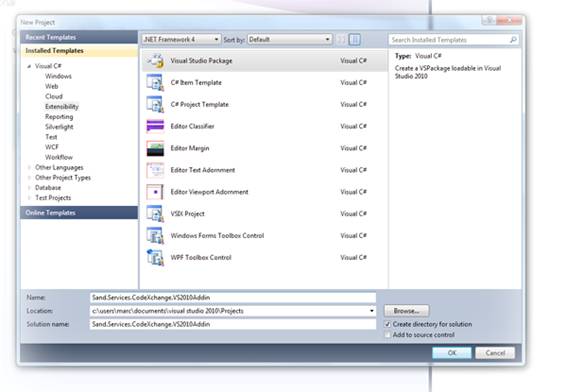The image size is (567, 392).
Task: Select the Extensibility category
Action: (62, 107)
